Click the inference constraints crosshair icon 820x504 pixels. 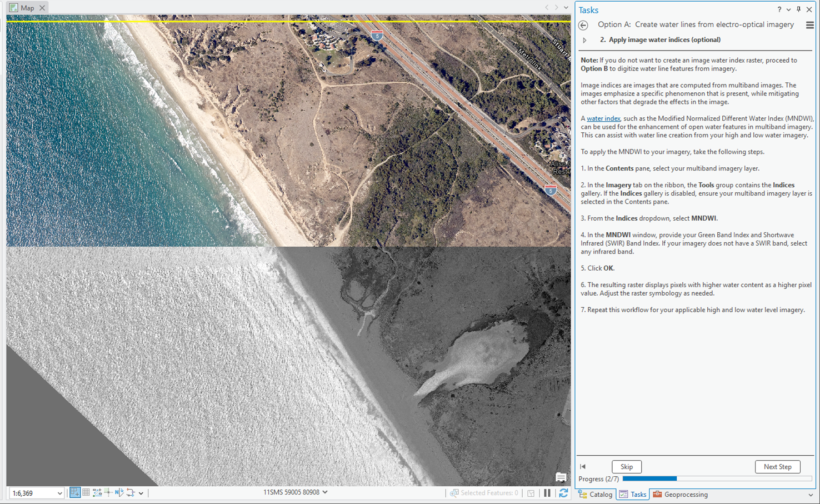(x=108, y=493)
